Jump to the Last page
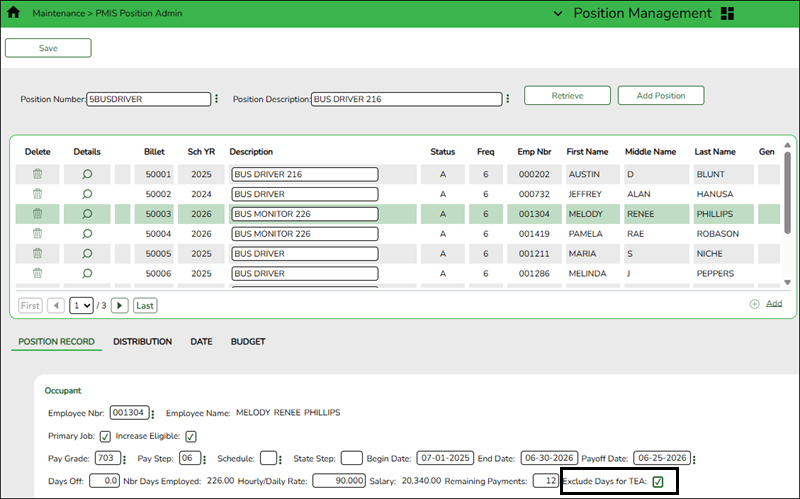This screenshot has height=499, width=800. (x=145, y=306)
